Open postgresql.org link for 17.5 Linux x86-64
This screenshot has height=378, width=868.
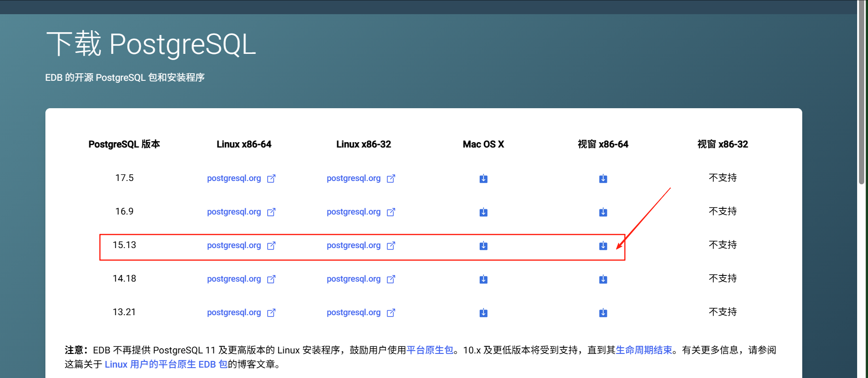[241, 179]
